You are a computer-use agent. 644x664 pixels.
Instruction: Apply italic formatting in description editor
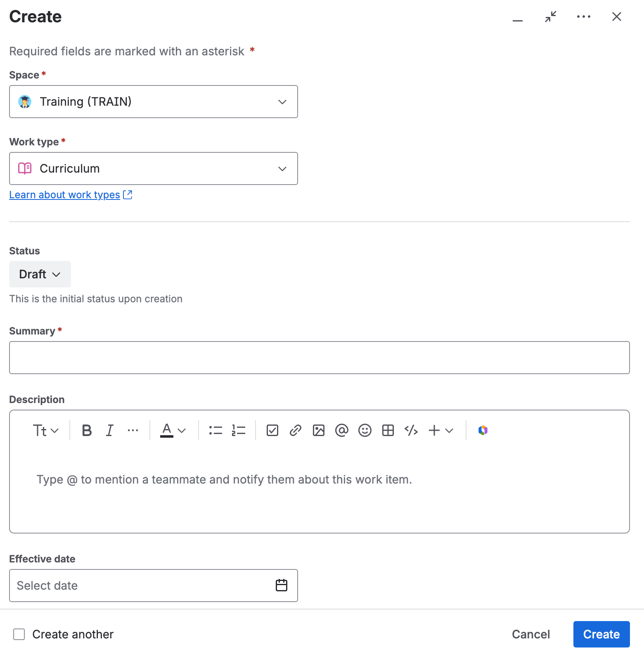pos(110,430)
